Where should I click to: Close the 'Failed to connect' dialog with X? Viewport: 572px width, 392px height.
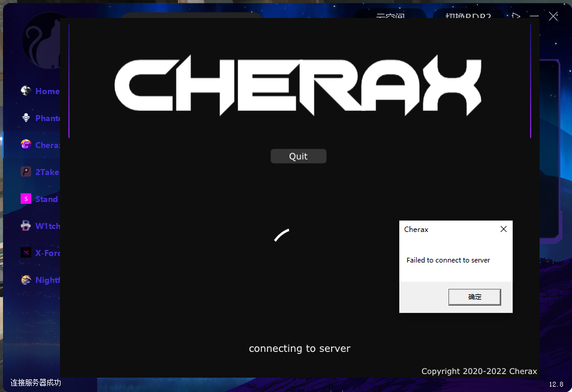[504, 229]
